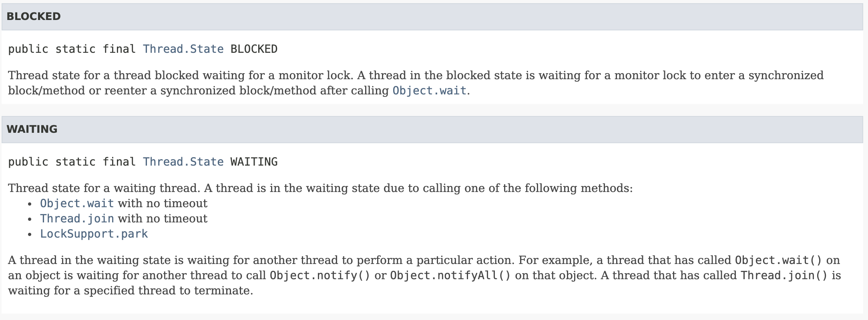Viewport: 868px width, 320px height.
Task: Click "public static final" in WAITING signature
Action: [x=72, y=162]
